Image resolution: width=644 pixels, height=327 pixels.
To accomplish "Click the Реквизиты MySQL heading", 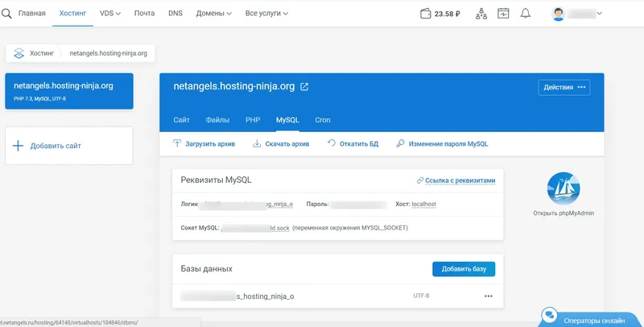I will click(216, 180).
